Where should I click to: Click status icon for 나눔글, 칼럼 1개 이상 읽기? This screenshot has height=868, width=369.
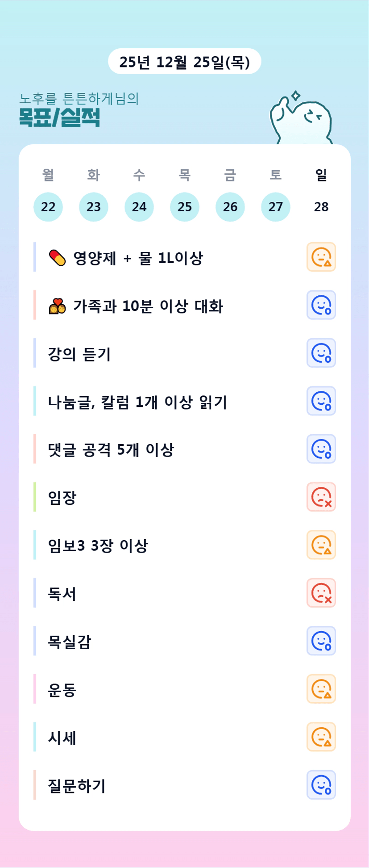coord(321,401)
